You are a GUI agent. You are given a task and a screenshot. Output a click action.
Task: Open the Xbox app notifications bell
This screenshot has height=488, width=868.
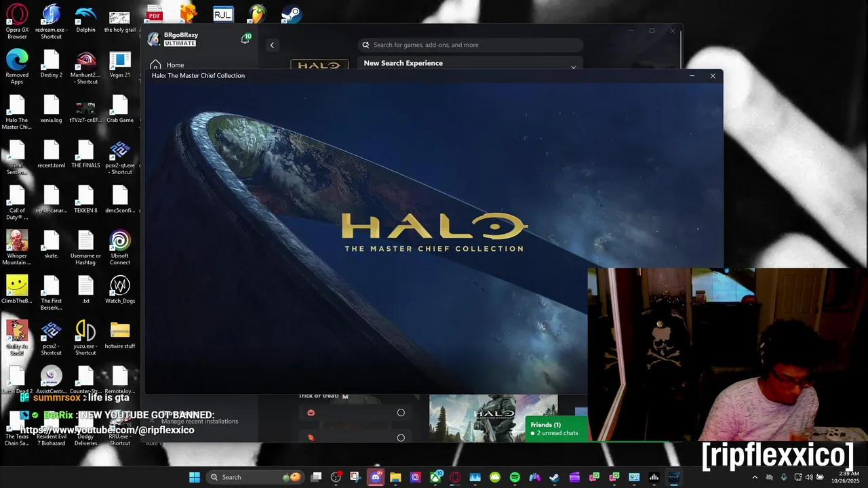click(x=245, y=39)
